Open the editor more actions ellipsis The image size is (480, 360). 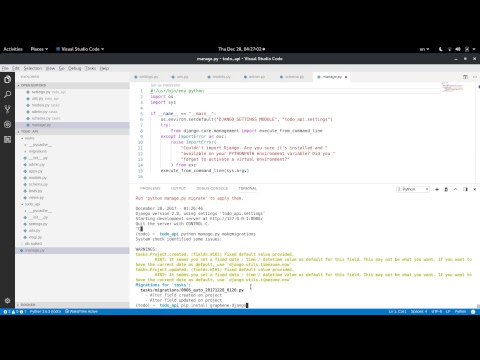tap(475, 77)
